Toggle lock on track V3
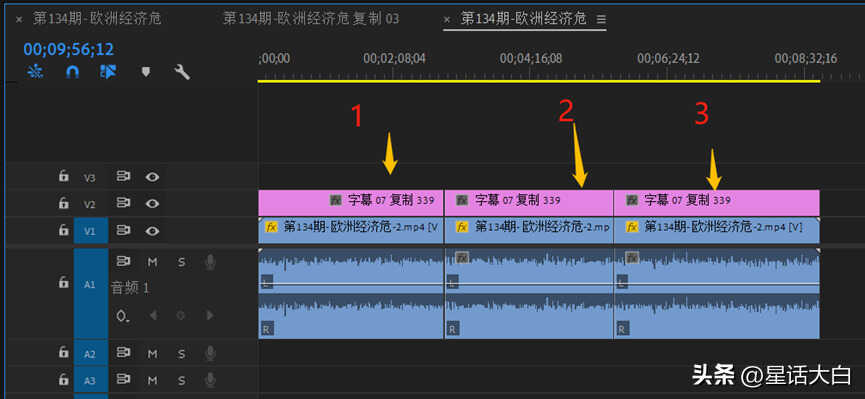This screenshot has width=865, height=399. (x=64, y=177)
